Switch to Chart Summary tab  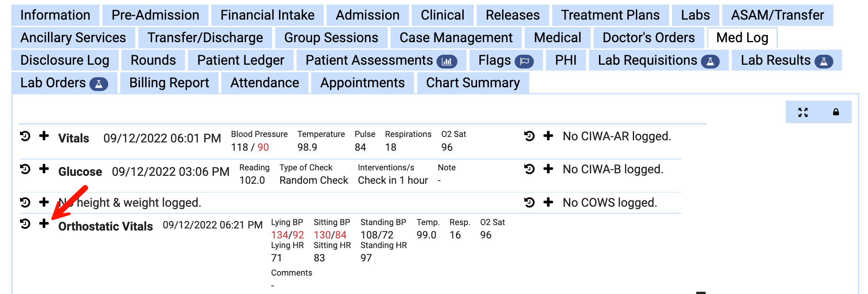coord(472,83)
